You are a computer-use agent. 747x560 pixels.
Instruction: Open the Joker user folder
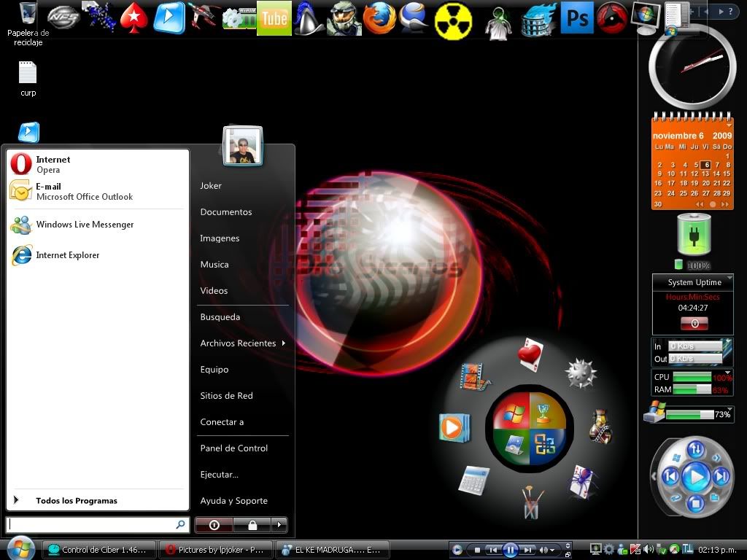point(211,186)
